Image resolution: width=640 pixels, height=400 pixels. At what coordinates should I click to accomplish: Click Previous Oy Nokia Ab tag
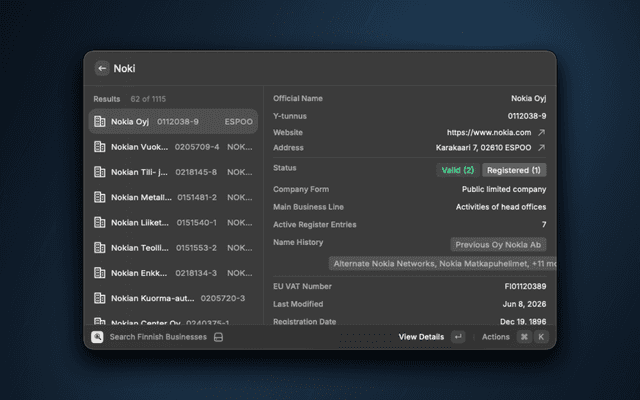pyautogui.click(x=498, y=244)
